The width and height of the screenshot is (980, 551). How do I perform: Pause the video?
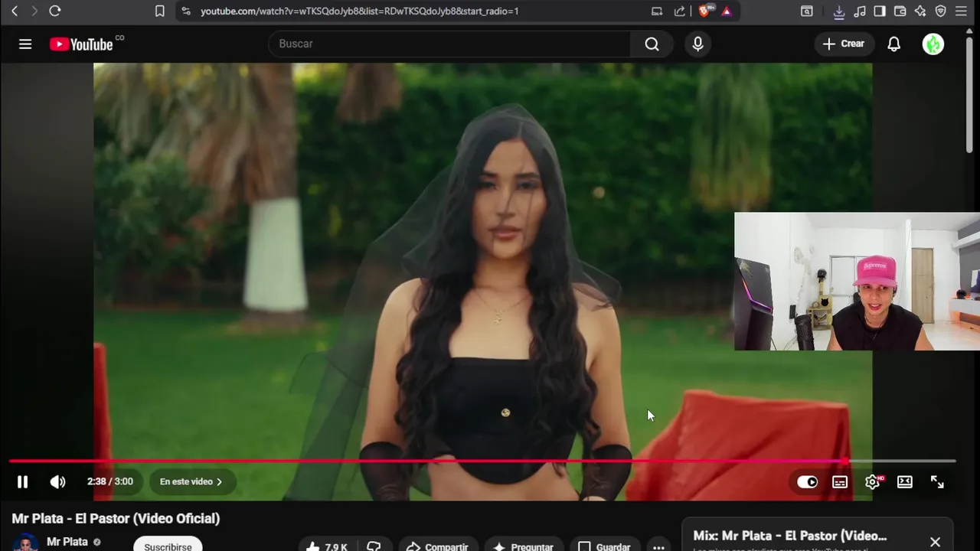click(x=22, y=482)
